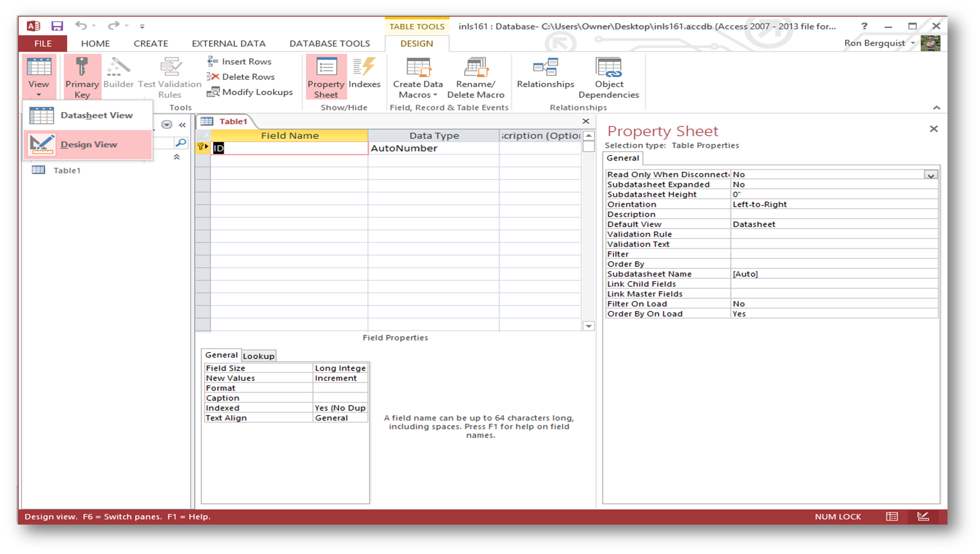
Task: Toggle the Property Sheet button
Action: 326,77
